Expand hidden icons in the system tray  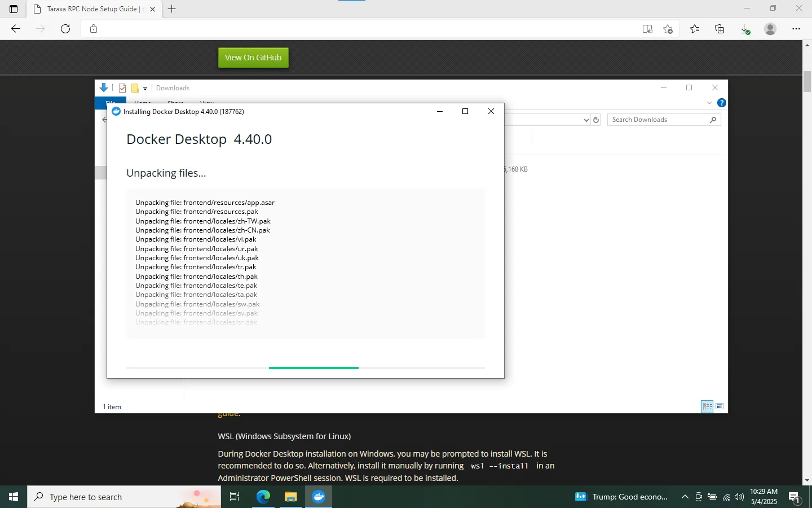(685, 497)
